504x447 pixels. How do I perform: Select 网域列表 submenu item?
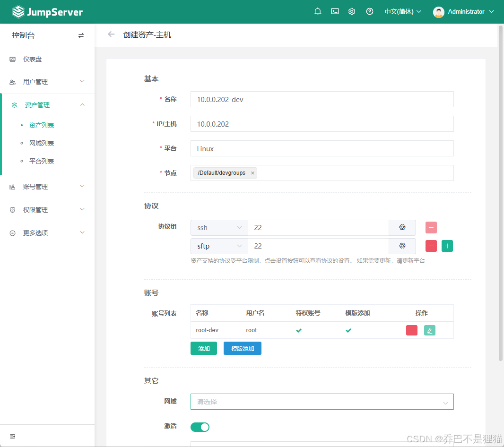click(42, 143)
